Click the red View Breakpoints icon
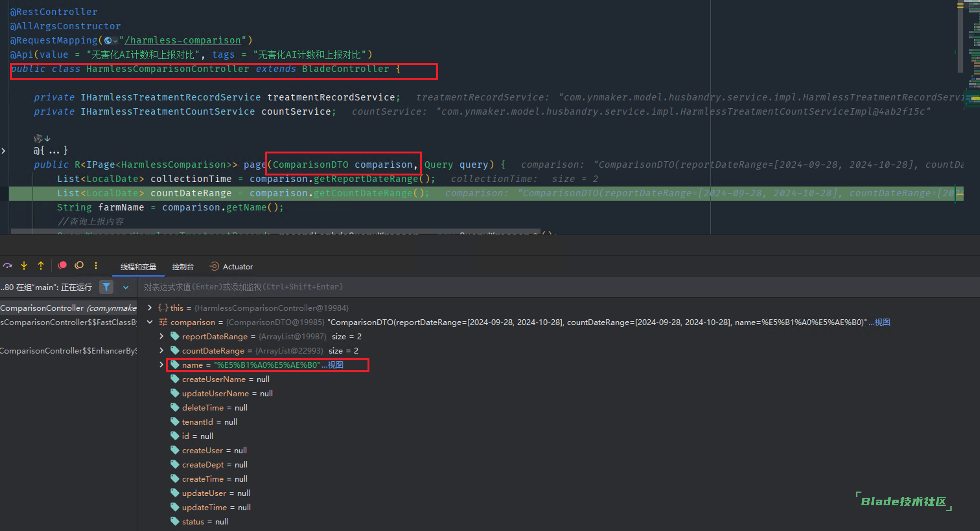This screenshot has width=980, height=531. pyautogui.click(x=63, y=265)
